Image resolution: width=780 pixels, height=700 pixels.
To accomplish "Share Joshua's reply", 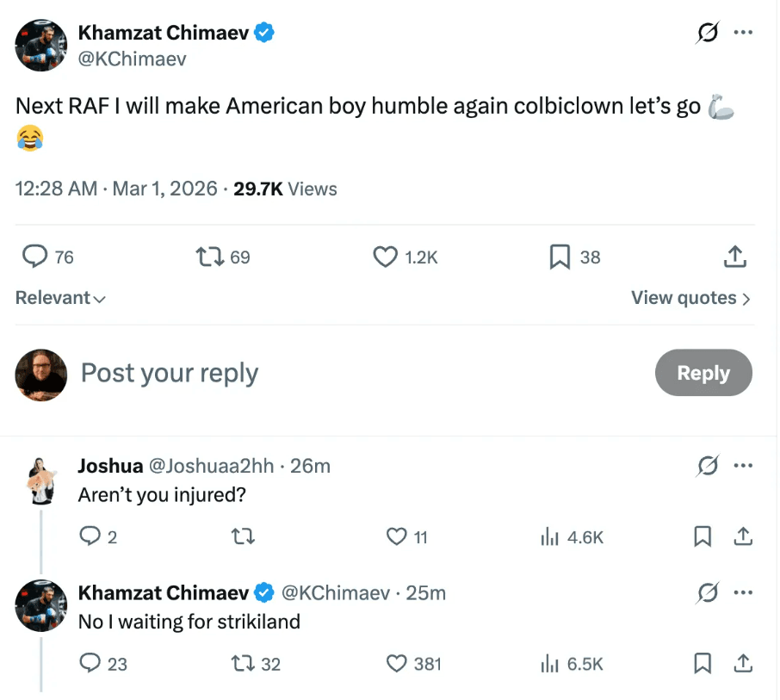I will pos(743,537).
